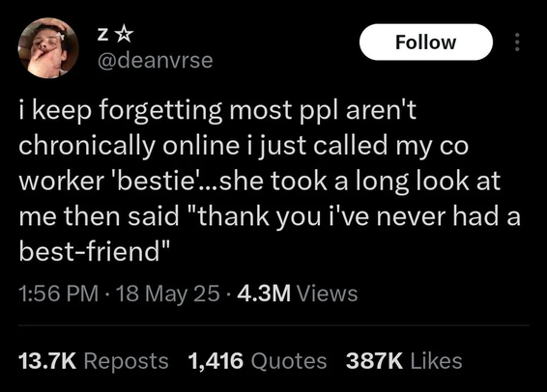Click the 18 May 25 date
Viewport: 547px width, 392px height.
coord(168,294)
